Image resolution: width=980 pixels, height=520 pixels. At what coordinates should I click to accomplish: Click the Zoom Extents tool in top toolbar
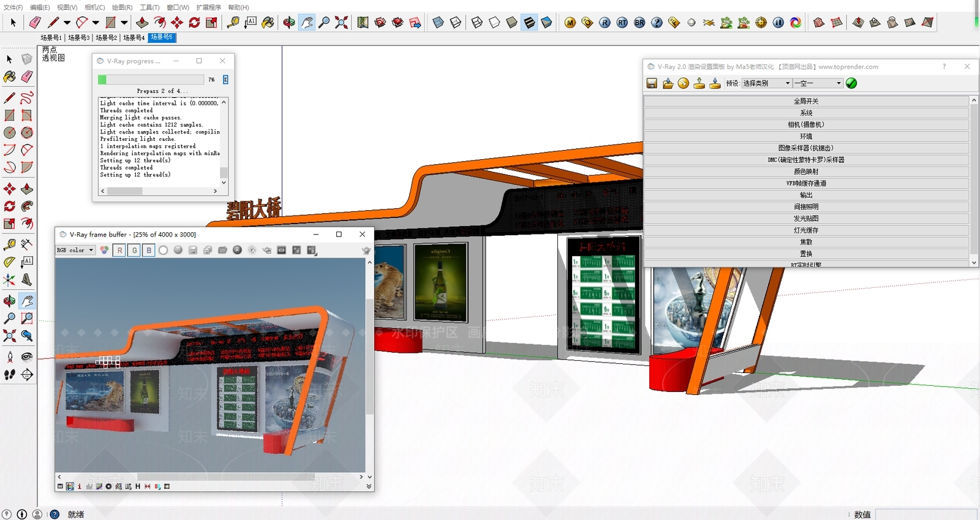[341, 23]
